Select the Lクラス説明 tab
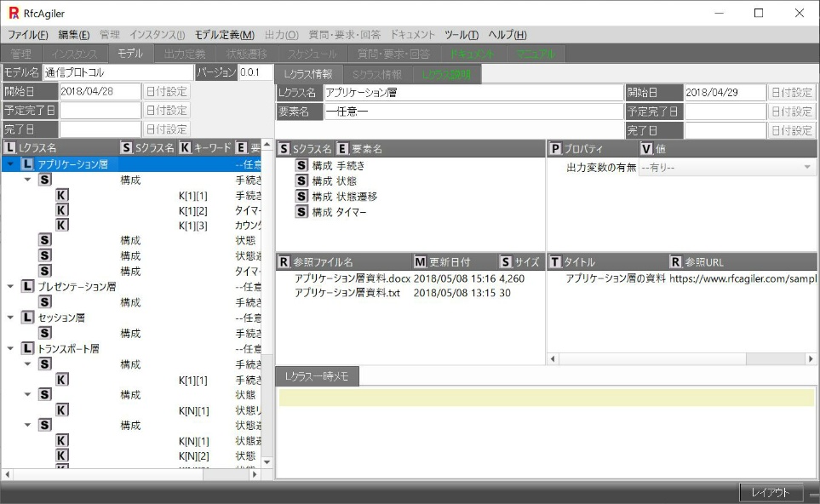The width and height of the screenshot is (820, 504). [x=446, y=75]
